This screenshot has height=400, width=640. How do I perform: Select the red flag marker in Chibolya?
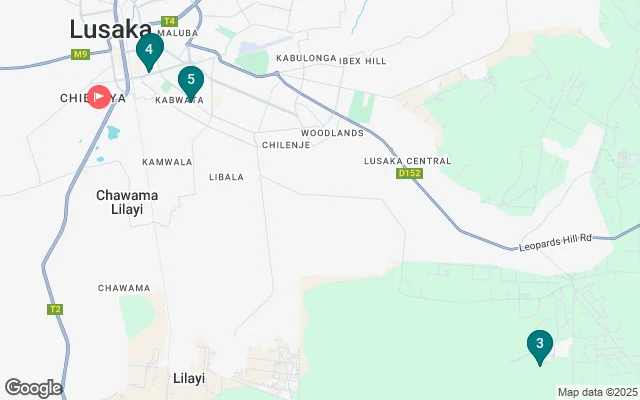(x=99, y=97)
